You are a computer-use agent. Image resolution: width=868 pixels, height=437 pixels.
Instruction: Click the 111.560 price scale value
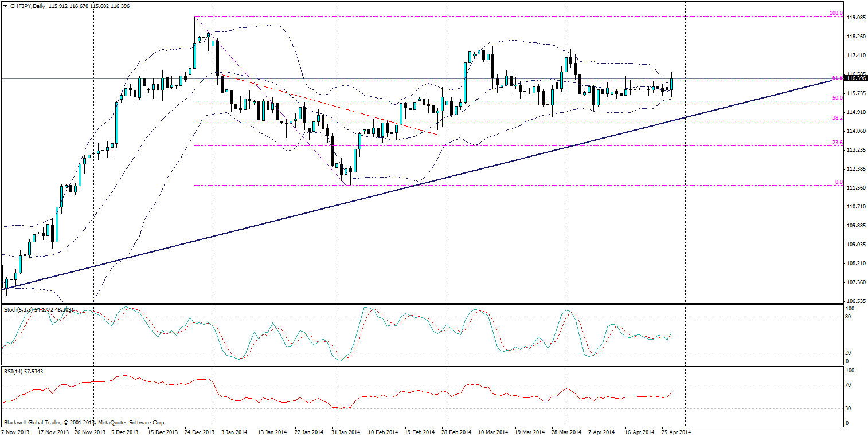tap(855, 188)
